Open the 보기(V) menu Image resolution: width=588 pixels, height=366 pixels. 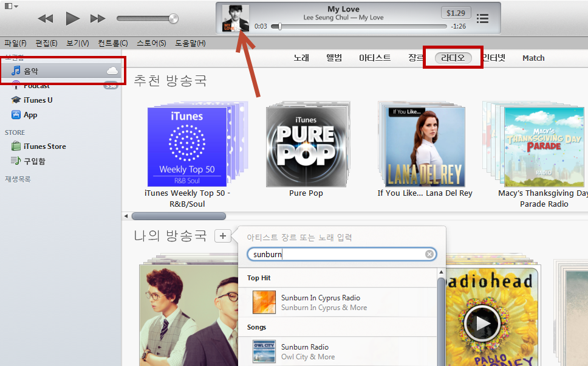[x=78, y=43]
